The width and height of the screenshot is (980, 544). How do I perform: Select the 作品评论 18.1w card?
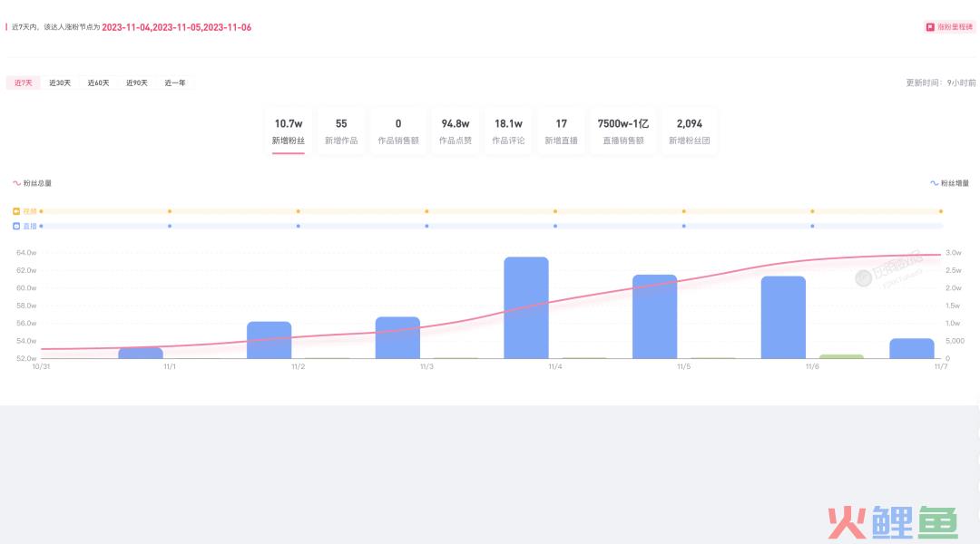[x=508, y=131]
